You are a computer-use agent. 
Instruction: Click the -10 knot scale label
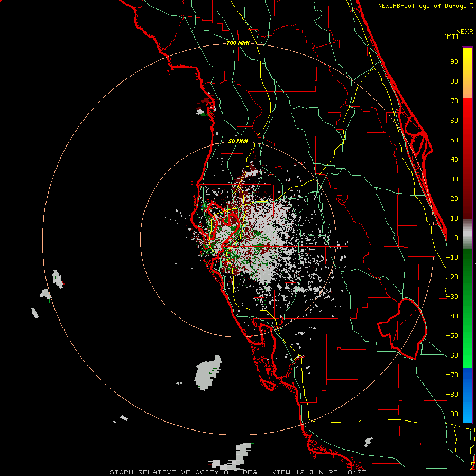(452, 258)
